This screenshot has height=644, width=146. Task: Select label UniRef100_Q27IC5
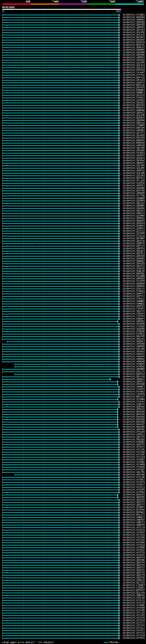pyautogui.click(x=134, y=583)
